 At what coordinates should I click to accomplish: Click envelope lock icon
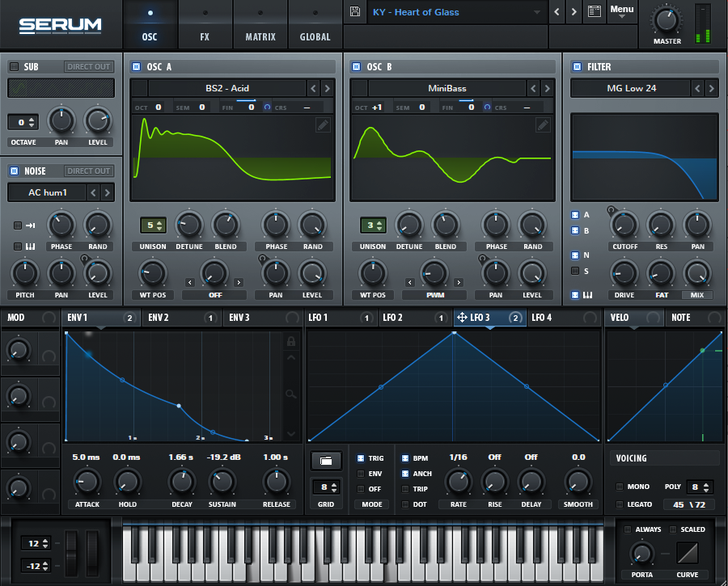(x=291, y=341)
